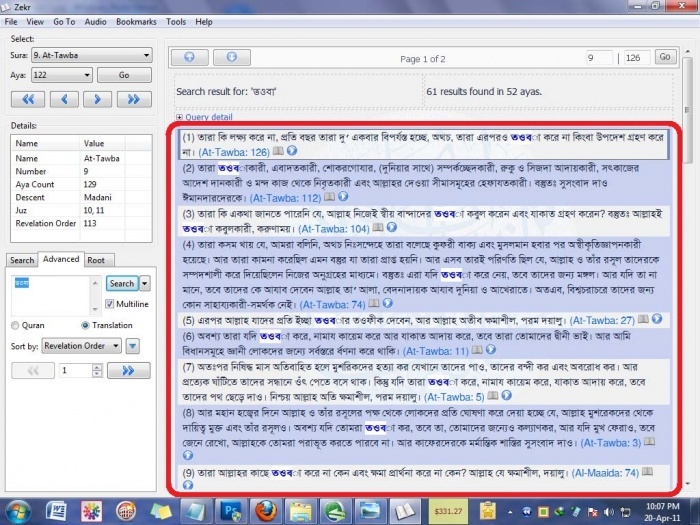700x525 pixels.
Task: Toggle the Multiline checkbox
Action: click(x=111, y=303)
